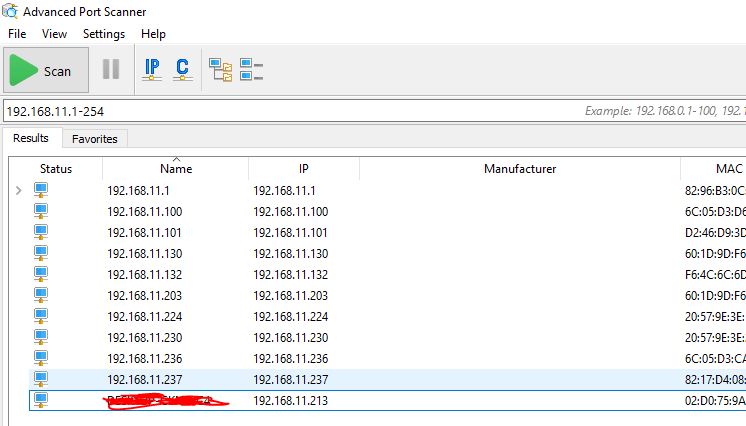746x426 pixels.
Task: Click the expand all tree icon
Action: [x=220, y=70]
